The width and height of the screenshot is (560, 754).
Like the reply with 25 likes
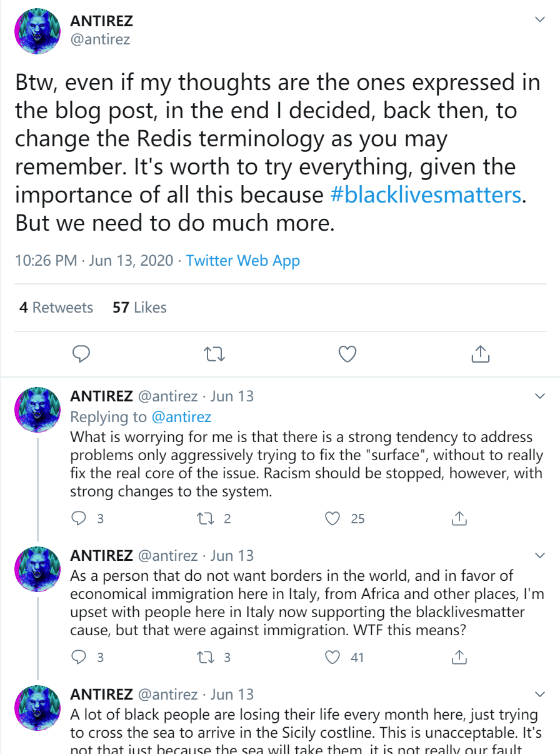[334, 518]
